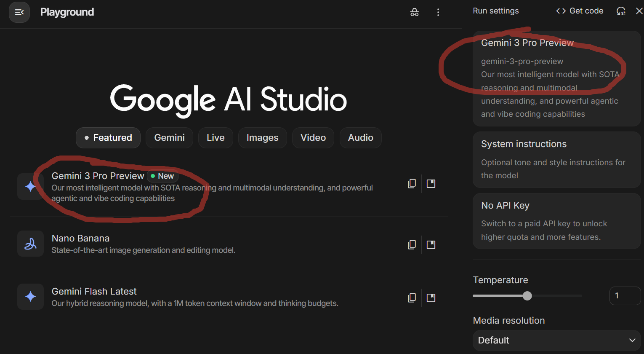Click the Temperature slider handle
Screen dimensions: 644x354
point(527,296)
